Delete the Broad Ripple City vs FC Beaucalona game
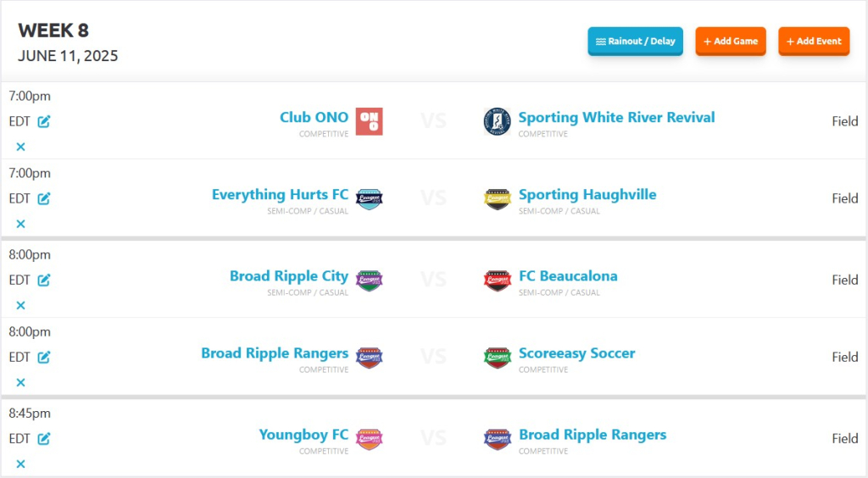The width and height of the screenshot is (868, 478). coord(20,305)
